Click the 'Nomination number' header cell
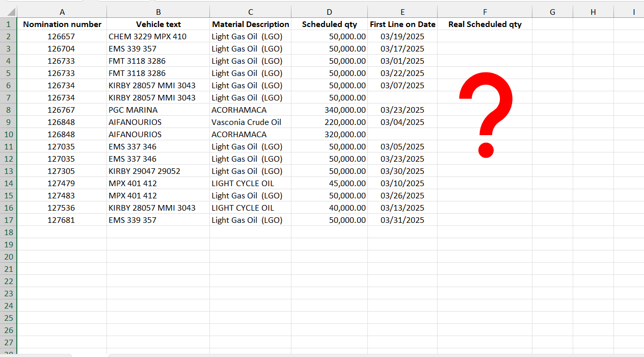The height and width of the screenshot is (357, 644). click(x=62, y=24)
